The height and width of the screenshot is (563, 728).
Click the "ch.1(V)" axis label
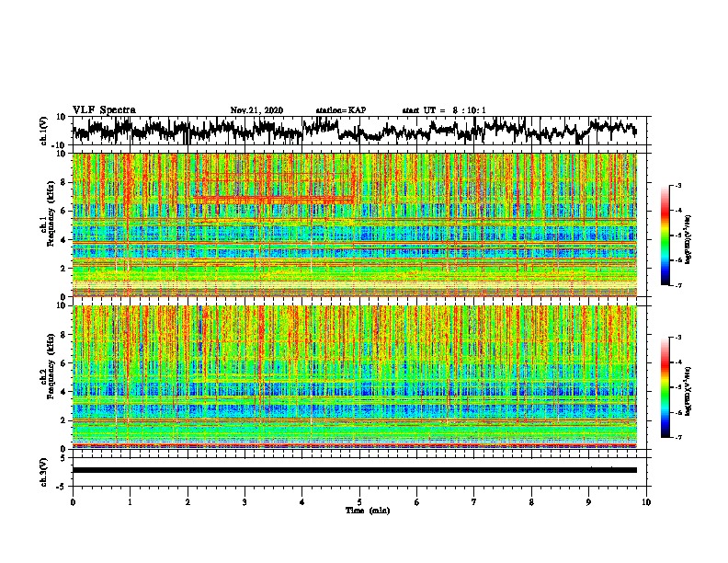click(43, 131)
